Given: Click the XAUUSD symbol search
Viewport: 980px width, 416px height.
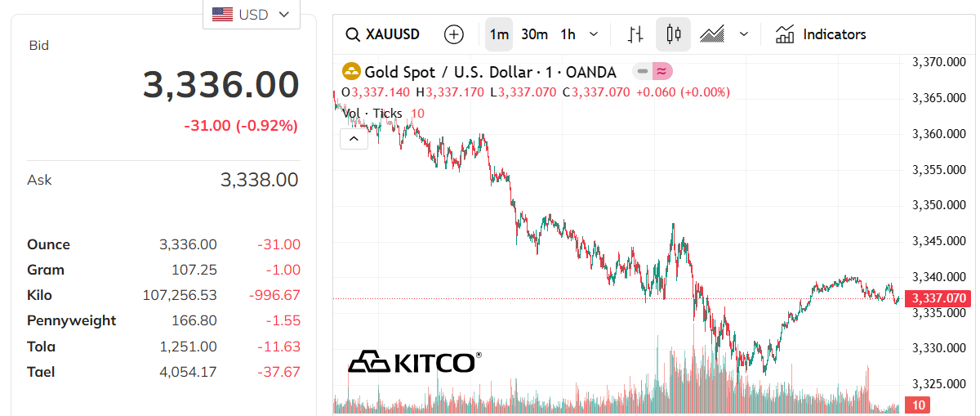Looking at the screenshot, I should [x=383, y=34].
